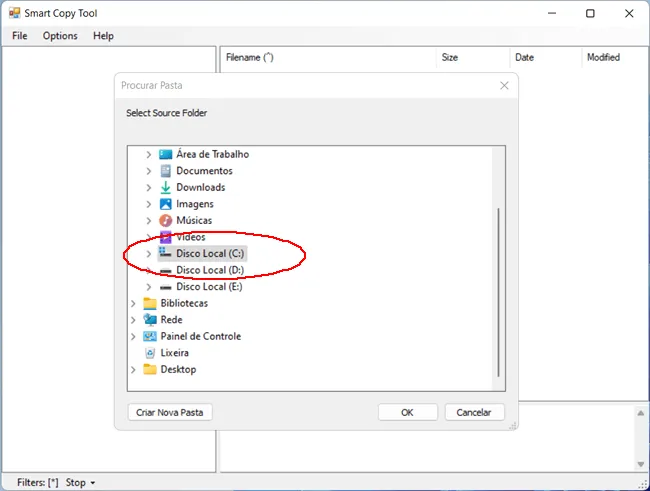Screen dimensions: 650x491
Task: Maximize the Smart Copy Tool window
Action: (x=590, y=13)
